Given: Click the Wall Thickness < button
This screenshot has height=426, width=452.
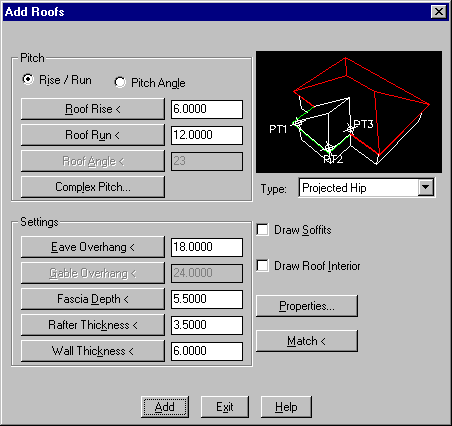Looking at the screenshot, I should pos(93,351).
